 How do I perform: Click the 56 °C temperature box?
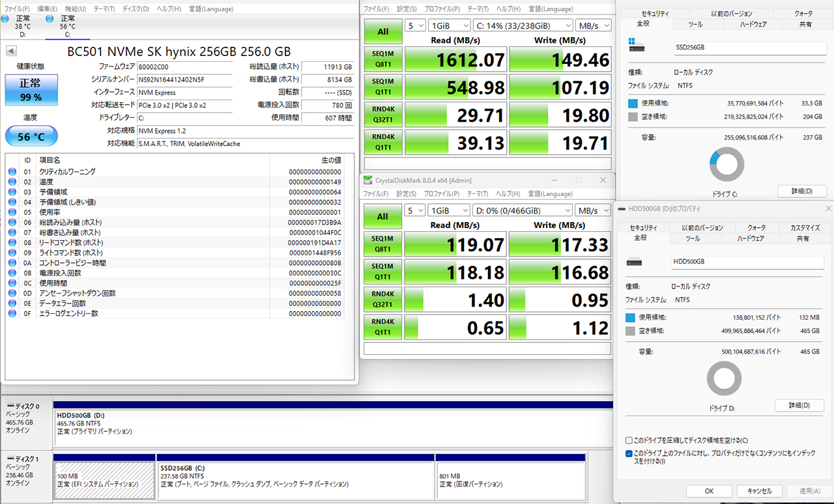click(31, 136)
